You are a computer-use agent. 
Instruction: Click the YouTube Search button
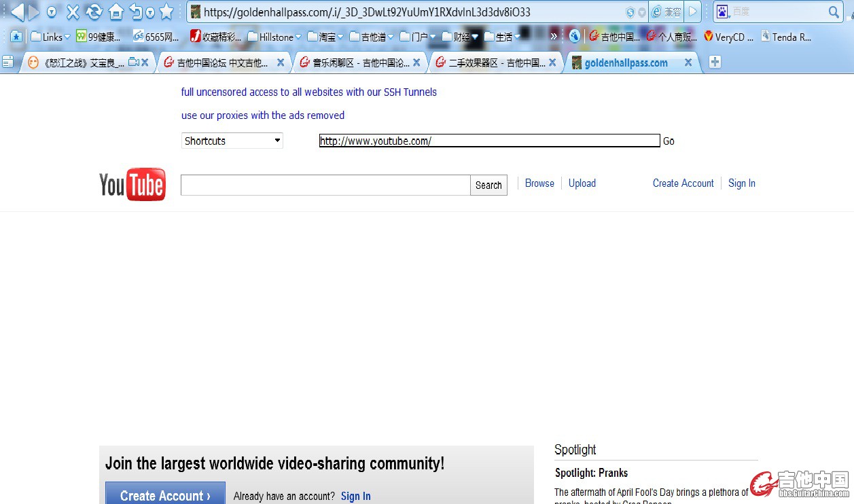pyautogui.click(x=488, y=185)
